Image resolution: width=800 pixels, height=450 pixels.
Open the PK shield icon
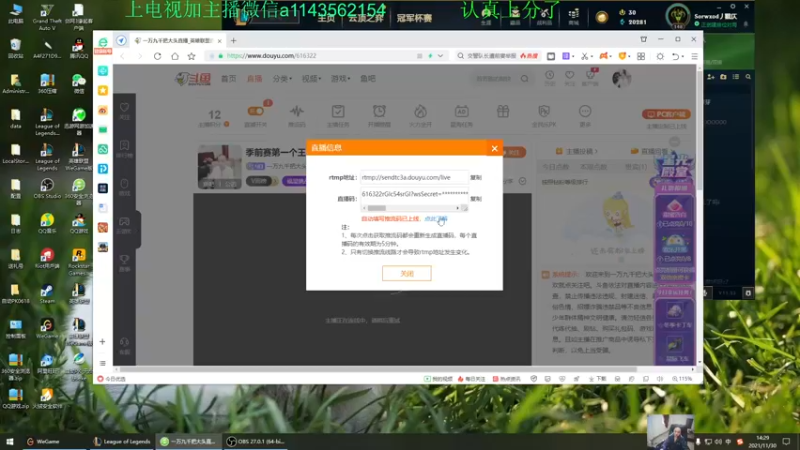544,111
